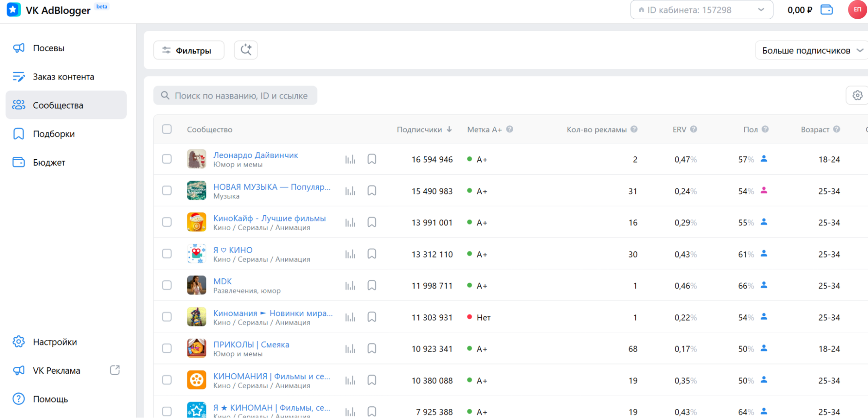The width and height of the screenshot is (868, 418).
Task: Open the Бюджет sidebar section
Action: point(49,162)
